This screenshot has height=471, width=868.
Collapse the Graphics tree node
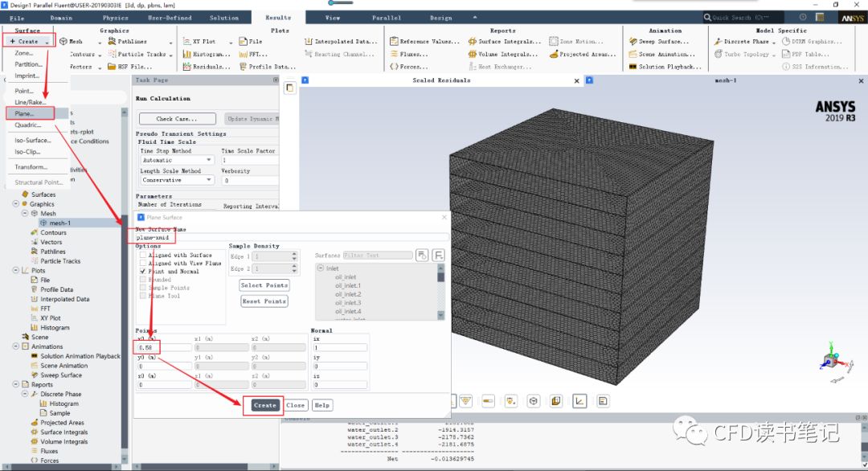[x=16, y=204]
